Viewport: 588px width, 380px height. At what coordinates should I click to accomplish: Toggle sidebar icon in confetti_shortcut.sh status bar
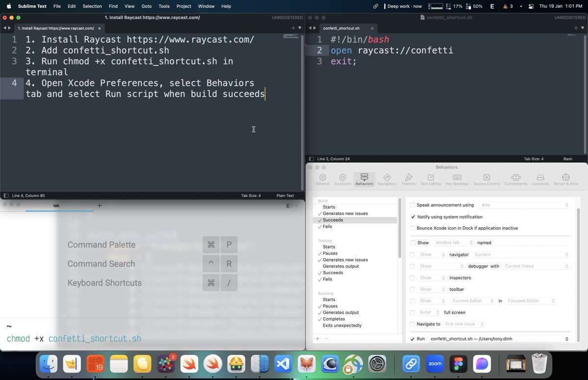point(311,159)
